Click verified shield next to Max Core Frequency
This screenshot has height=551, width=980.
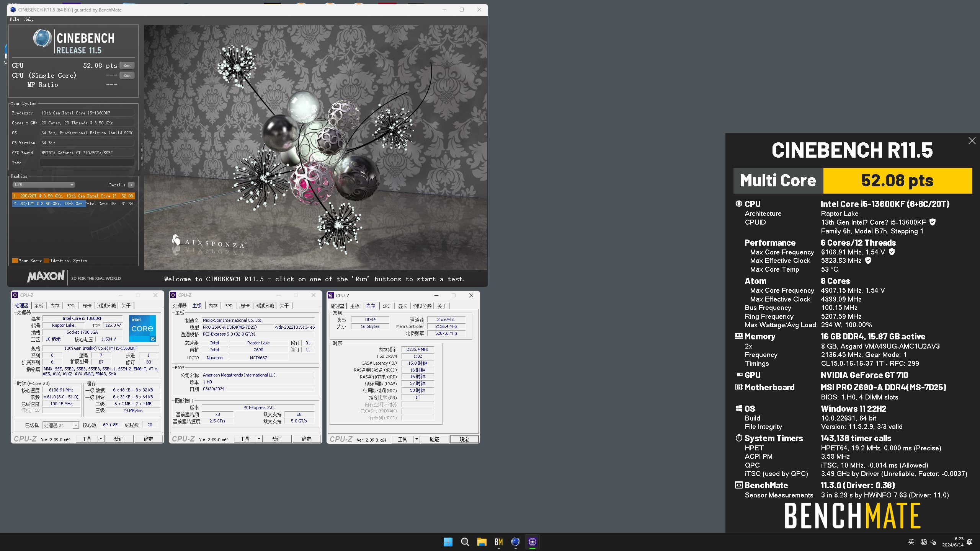892,252
